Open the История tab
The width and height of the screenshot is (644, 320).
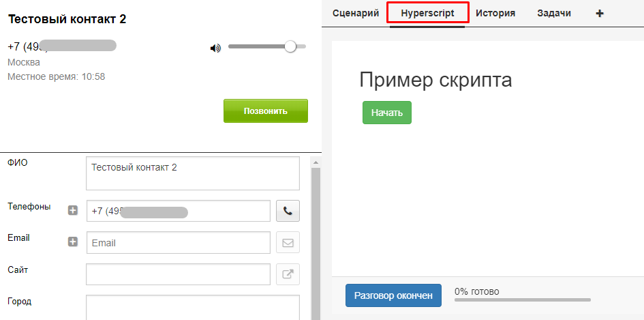pos(495,13)
